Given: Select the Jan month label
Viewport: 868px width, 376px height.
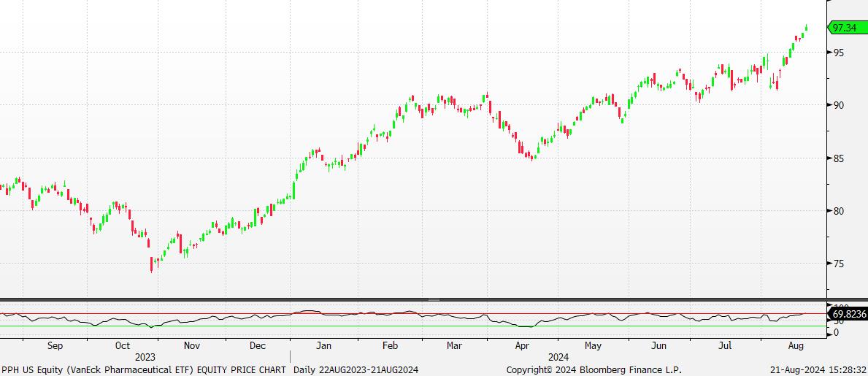Looking at the screenshot, I should (x=323, y=346).
